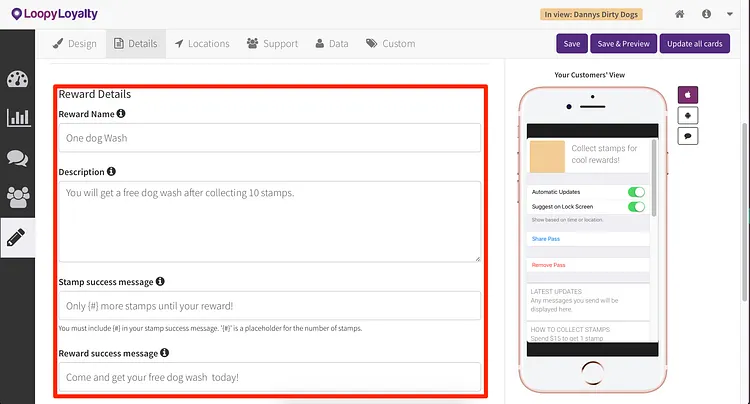Image resolution: width=750 pixels, height=404 pixels.
Task: Switch preview to Apple device view
Action: [688, 95]
